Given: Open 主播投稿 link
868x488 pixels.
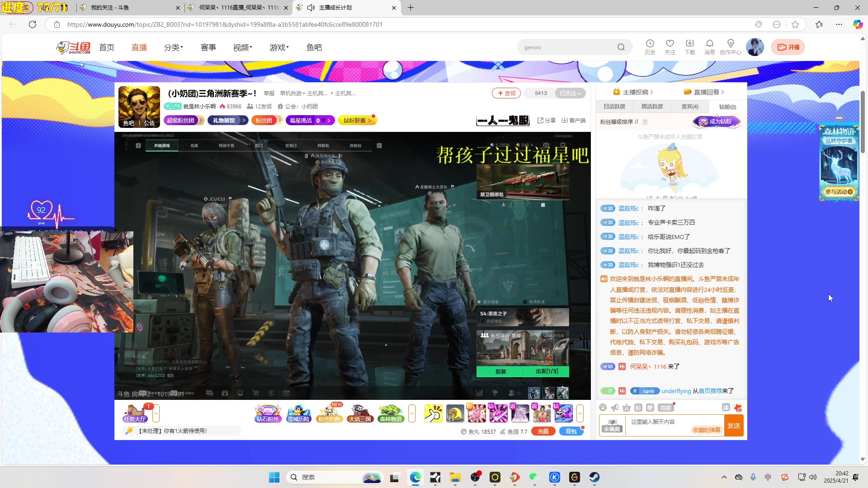Looking at the screenshot, I should click(633, 92).
